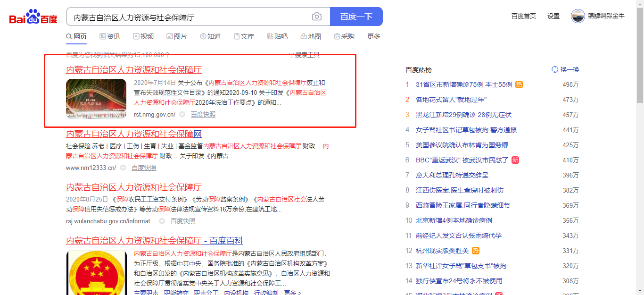Screen dimensions: 644x295
Task: Open the search tools filter (搜索工具)
Action: (304, 55)
